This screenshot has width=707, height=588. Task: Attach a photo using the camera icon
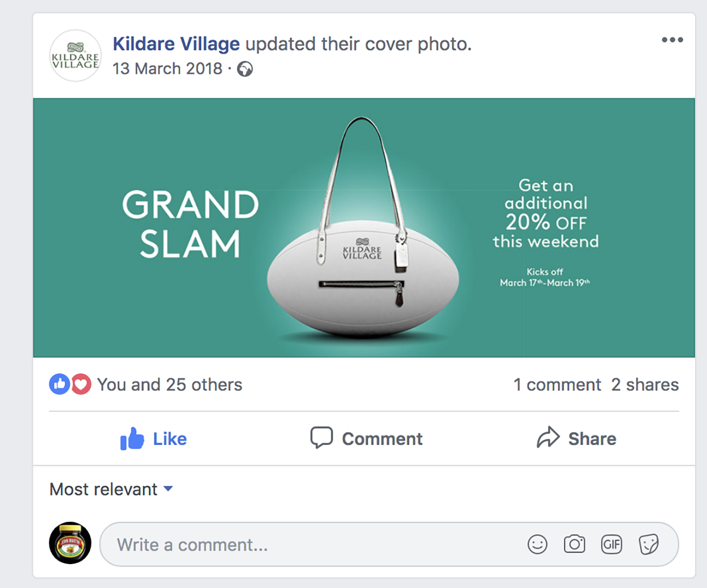click(574, 544)
